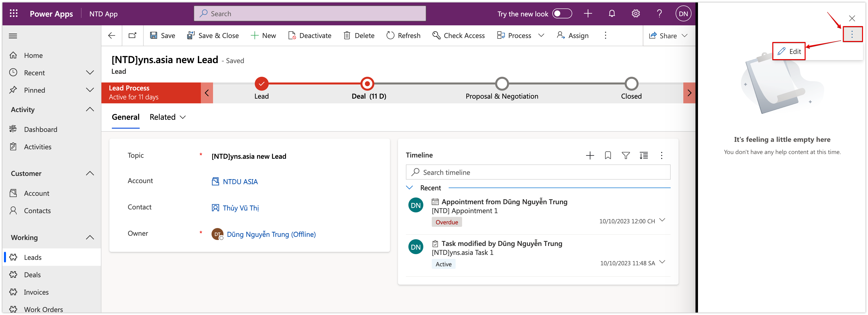
Task: Click the Delete trash icon
Action: tap(347, 35)
